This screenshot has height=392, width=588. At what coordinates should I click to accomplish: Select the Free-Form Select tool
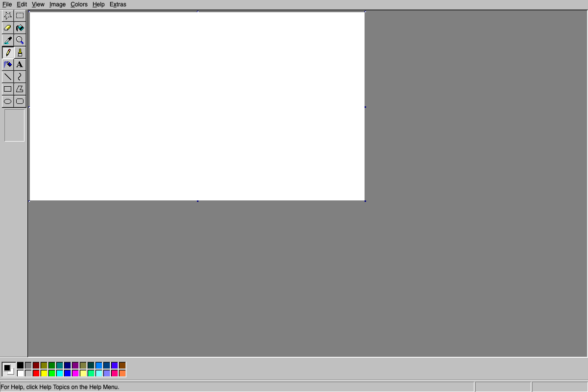(8, 15)
